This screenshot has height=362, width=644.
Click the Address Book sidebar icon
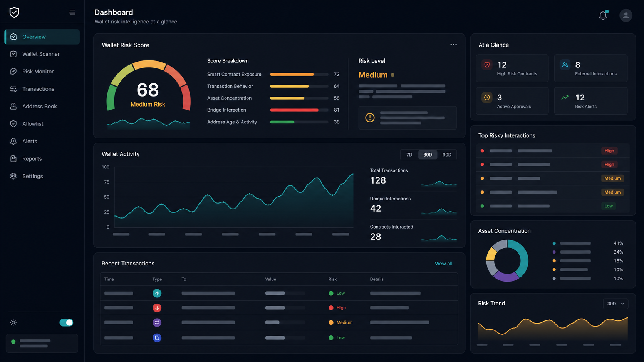(13, 106)
